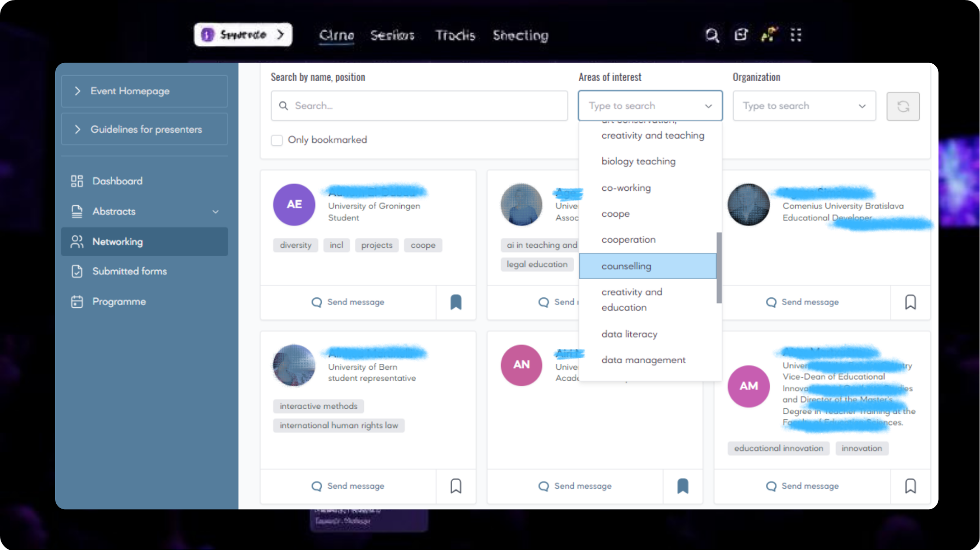
Task: Click the share/export icon in top bar
Action: [741, 35]
